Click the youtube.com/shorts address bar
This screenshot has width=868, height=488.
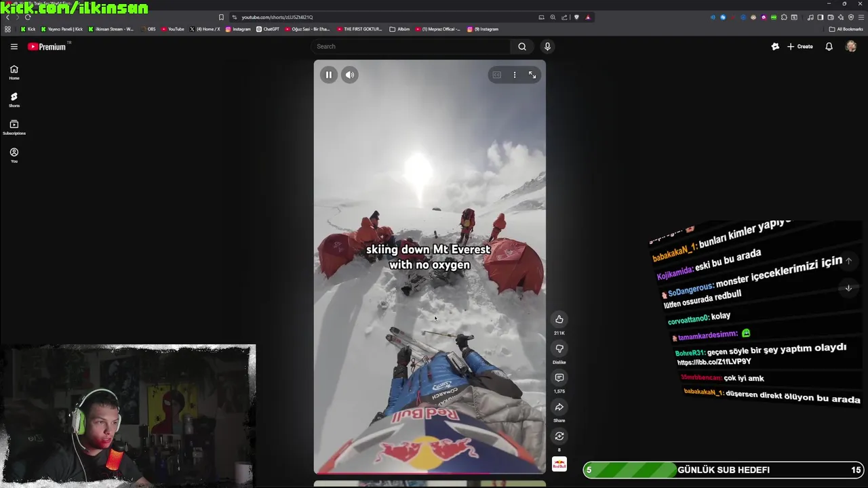pos(277,17)
